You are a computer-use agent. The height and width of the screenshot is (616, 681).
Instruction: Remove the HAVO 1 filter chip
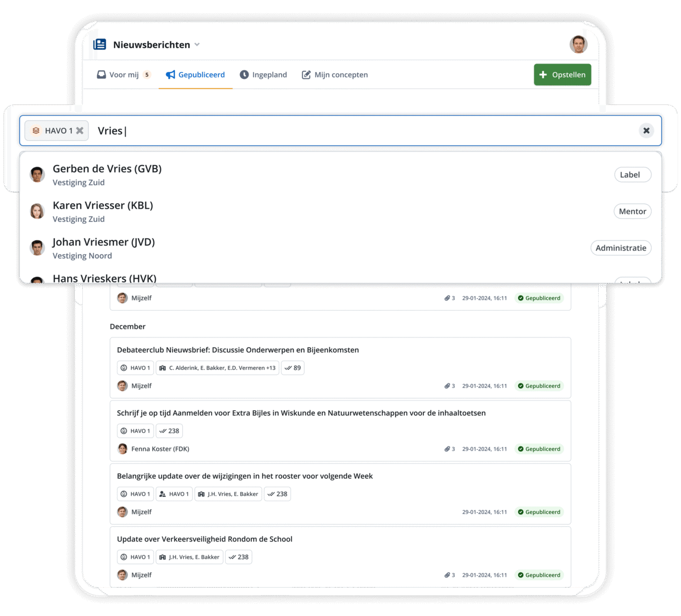tap(80, 130)
